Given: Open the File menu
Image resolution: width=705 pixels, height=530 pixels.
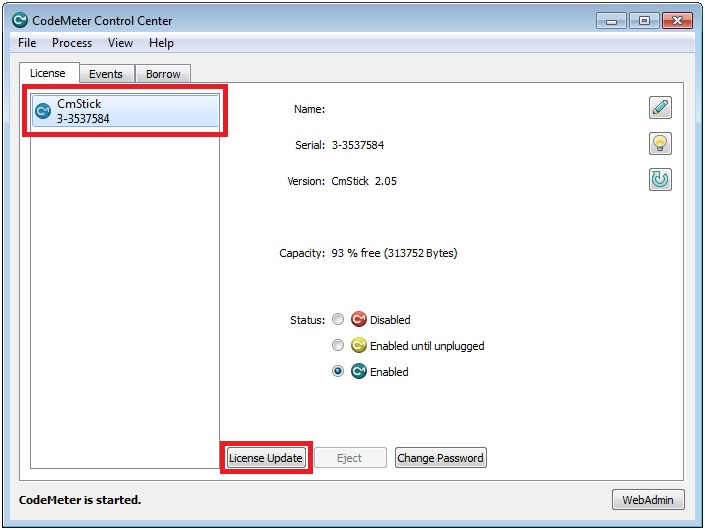Looking at the screenshot, I should (x=27, y=43).
